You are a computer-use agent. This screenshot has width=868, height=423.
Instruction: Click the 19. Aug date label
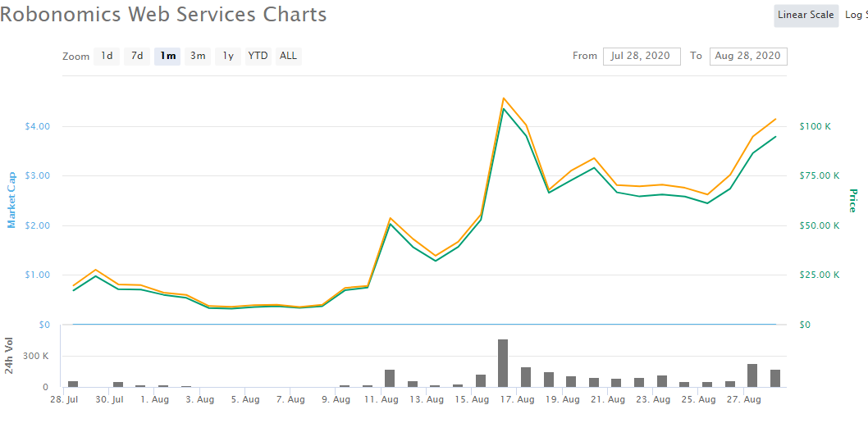(564, 399)
